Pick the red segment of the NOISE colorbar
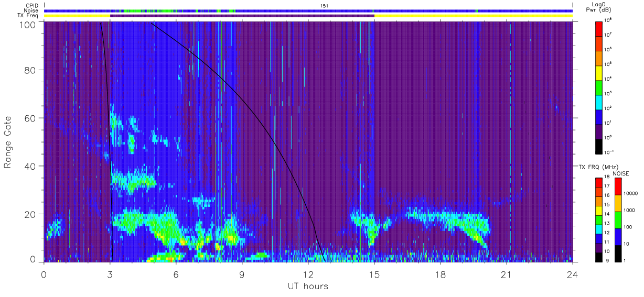Screen dimensions: 644x297 click(618, 186)
